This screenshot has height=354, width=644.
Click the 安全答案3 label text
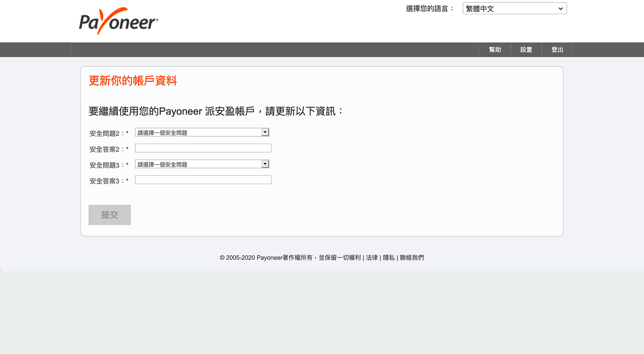pos(109,181)
